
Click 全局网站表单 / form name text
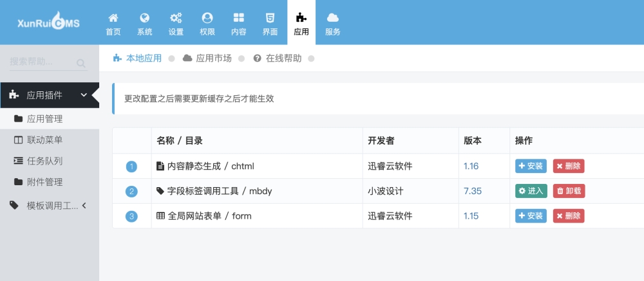(x=209, y=216)
